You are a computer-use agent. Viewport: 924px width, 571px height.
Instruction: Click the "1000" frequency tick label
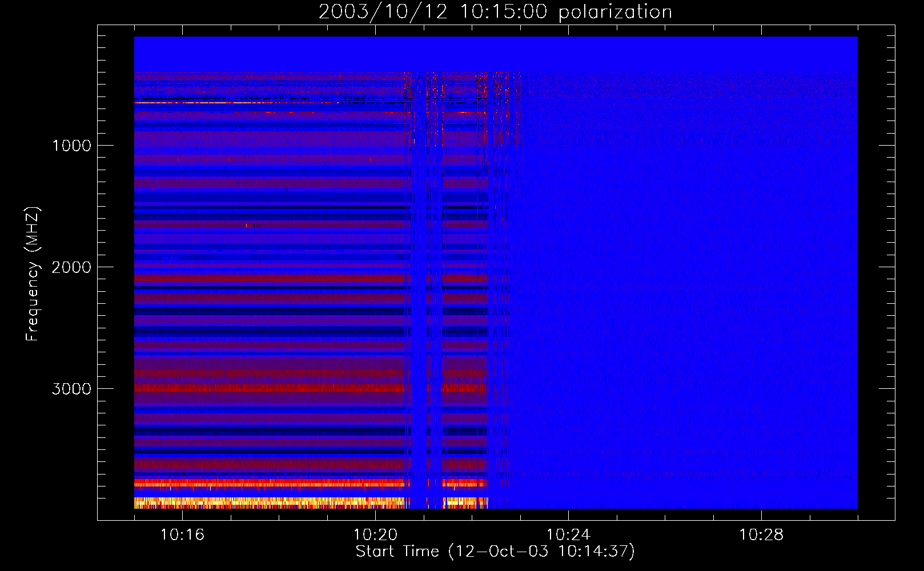click(x=71, y=146)
